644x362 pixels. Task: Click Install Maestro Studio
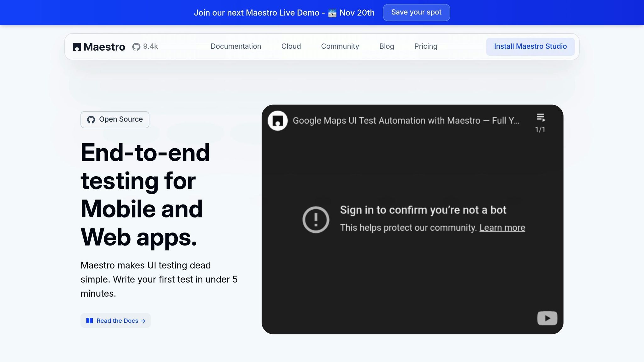530,47
